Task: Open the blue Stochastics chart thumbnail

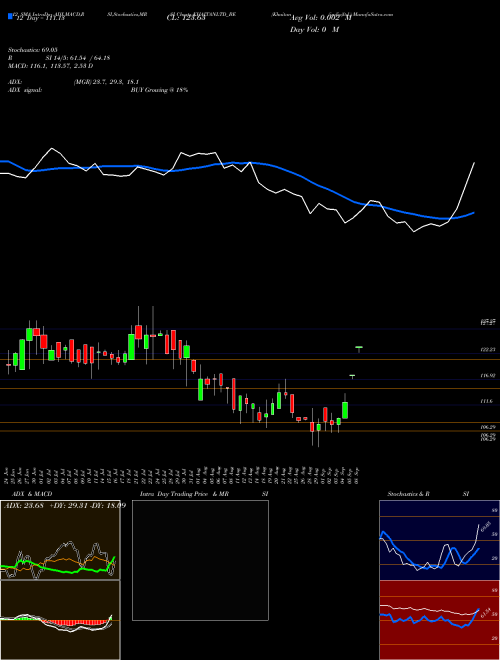Action: coord(439,540)
